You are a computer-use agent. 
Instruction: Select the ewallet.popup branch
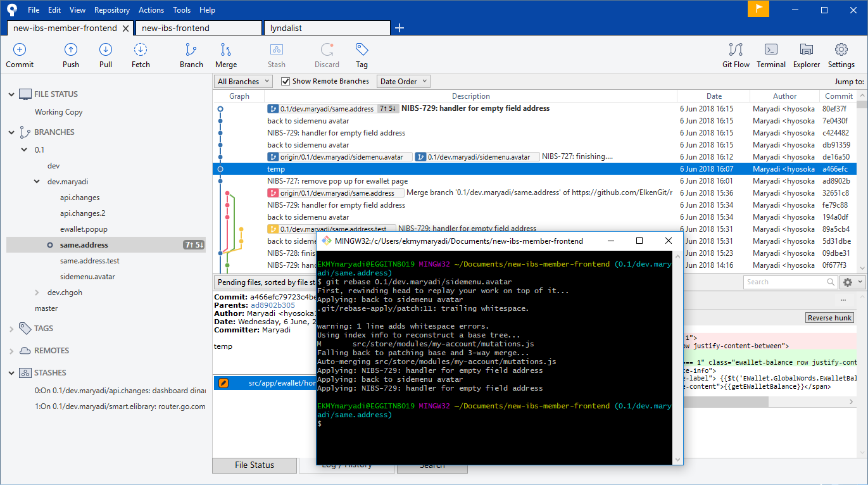tap(84, 229)
